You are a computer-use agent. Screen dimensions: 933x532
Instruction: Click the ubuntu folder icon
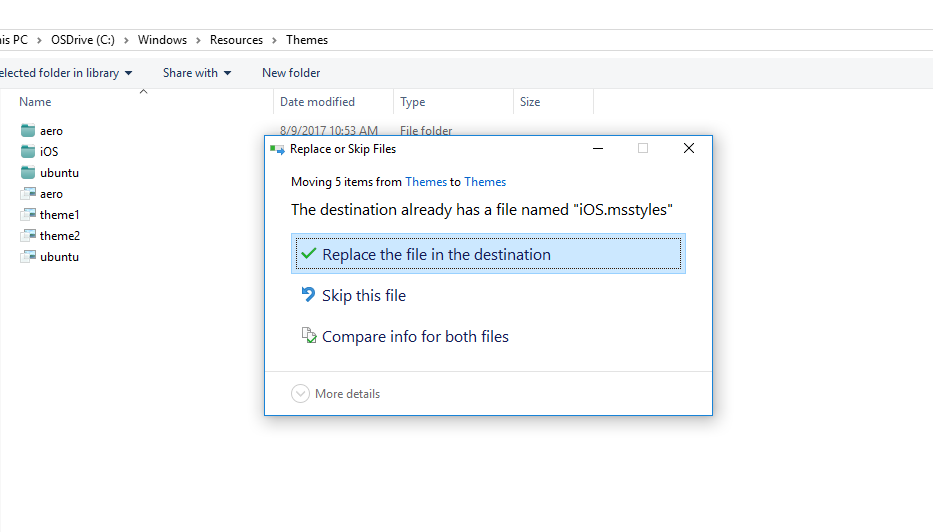pyautogui.click(x=27, y=173)
